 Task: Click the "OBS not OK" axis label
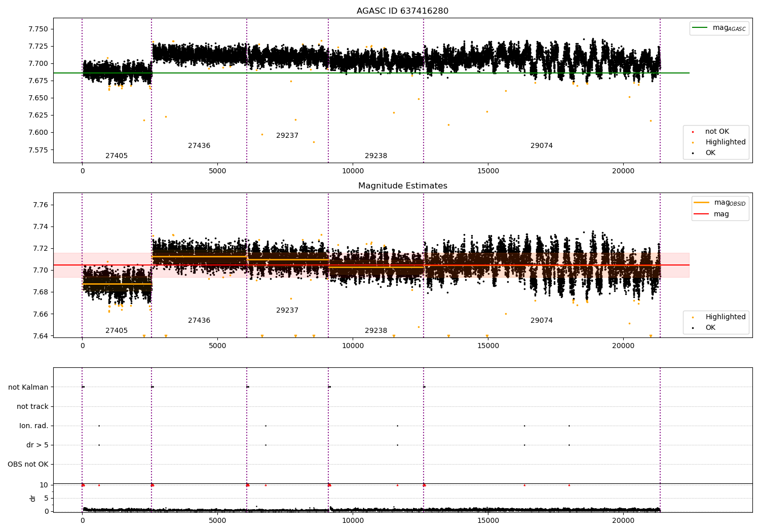click(28, 465)
